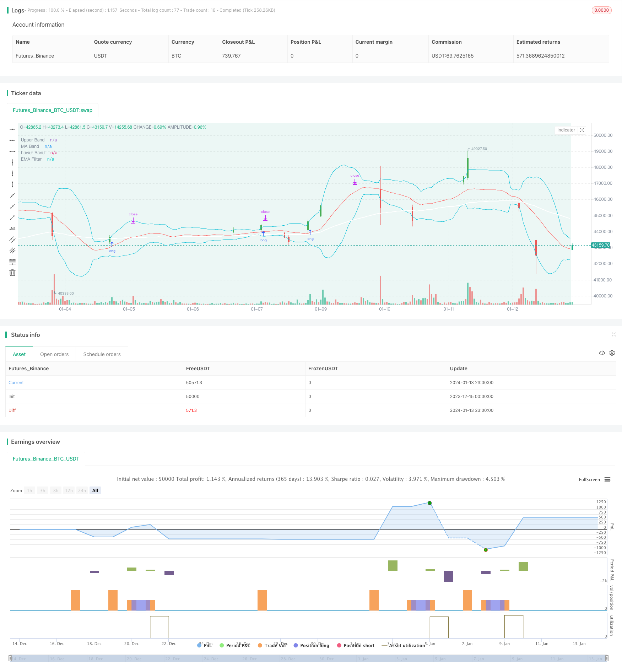Switch to the Schedule orders tab
Screen dimensions: 622x672
coord(102,354)
